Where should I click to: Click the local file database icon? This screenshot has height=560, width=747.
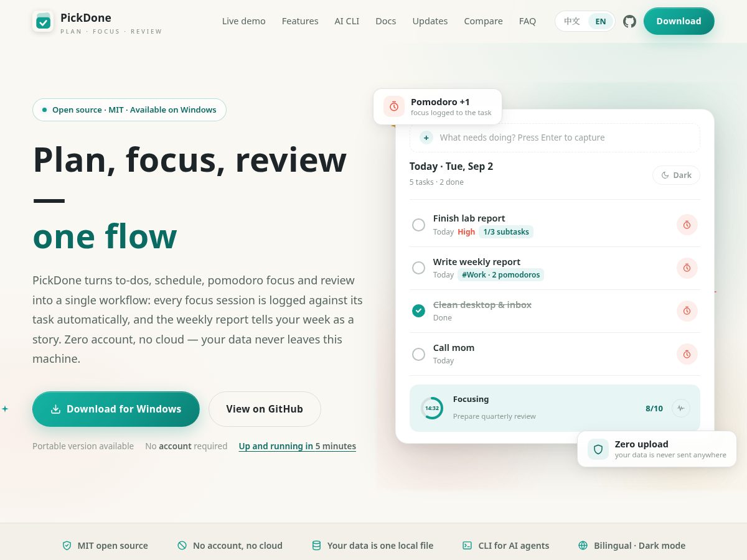click(x=316, y=545)
